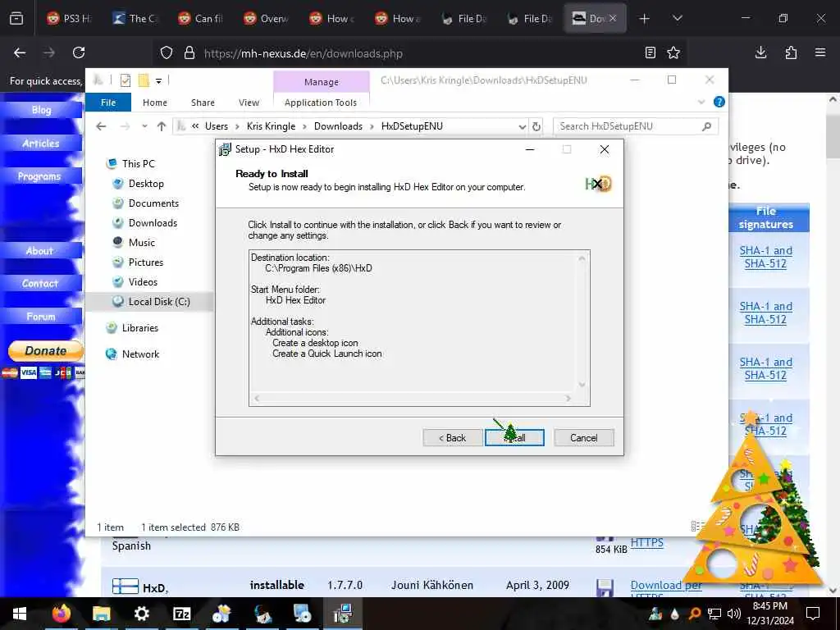This screenshot has width=840, height=630.
Task: Open the Programs page on website
Action: [41, 176]
